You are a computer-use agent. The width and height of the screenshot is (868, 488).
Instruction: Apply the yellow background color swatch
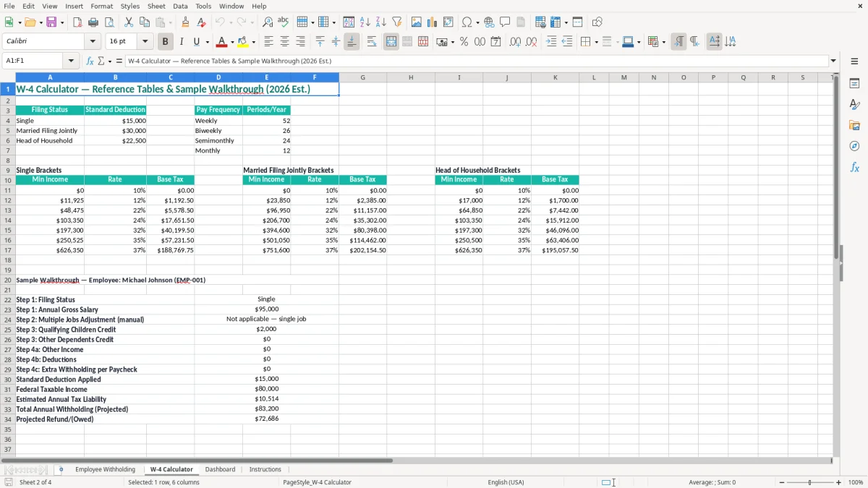(243, 42)
